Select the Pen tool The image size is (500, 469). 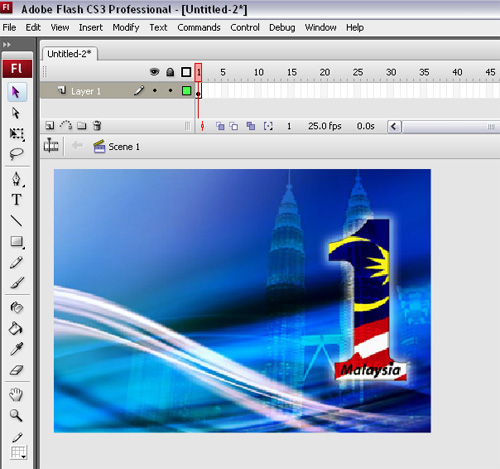16,179
